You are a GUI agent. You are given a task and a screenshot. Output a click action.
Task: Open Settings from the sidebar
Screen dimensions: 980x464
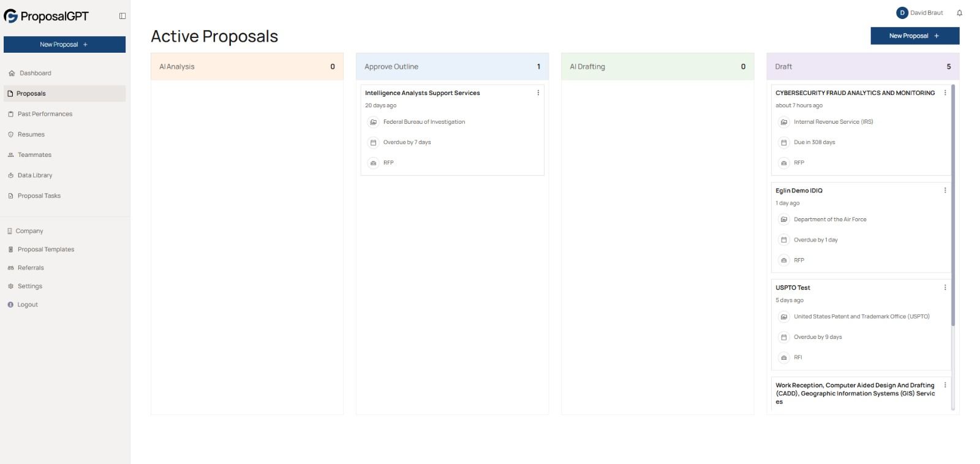click(x=29, y=286)
